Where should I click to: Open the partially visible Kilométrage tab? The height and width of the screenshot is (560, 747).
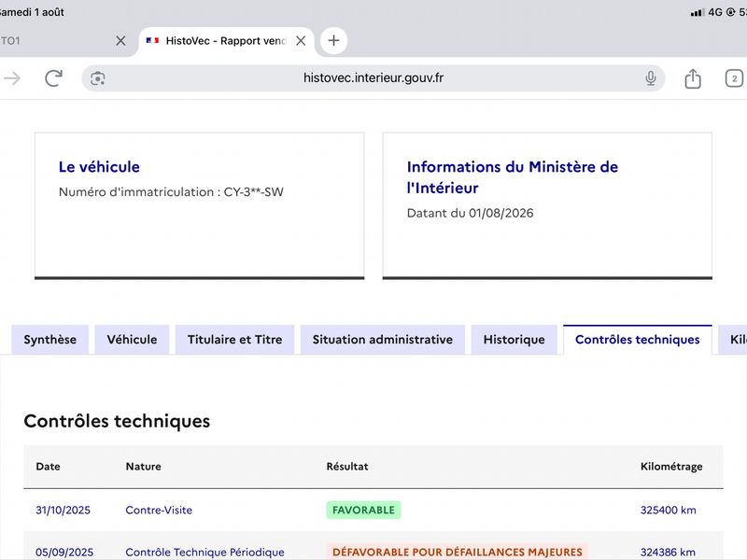click(x=734, y=340)
